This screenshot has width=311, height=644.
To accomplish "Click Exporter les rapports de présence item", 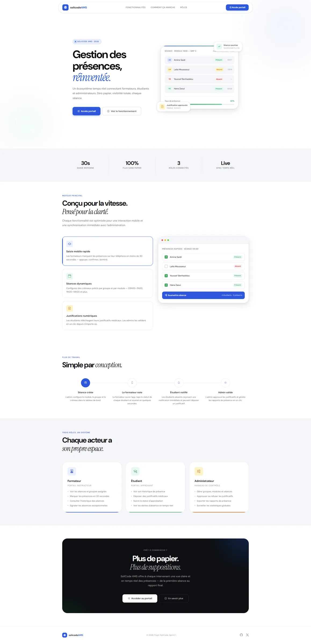I will (x=214, y=501).
